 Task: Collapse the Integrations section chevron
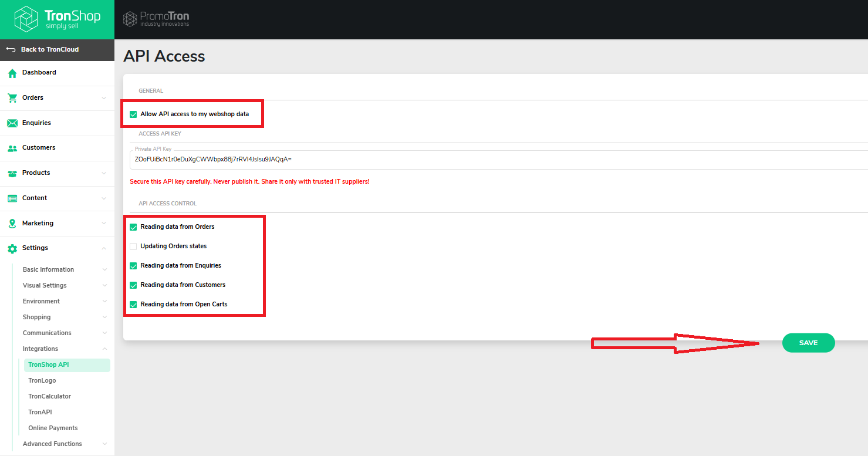(x=104, y=349)
